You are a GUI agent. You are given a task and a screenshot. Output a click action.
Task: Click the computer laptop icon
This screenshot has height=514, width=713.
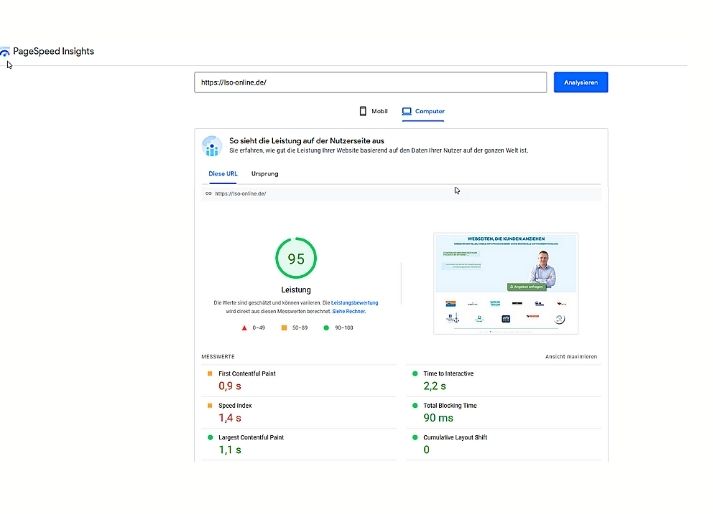click(407, 111)
